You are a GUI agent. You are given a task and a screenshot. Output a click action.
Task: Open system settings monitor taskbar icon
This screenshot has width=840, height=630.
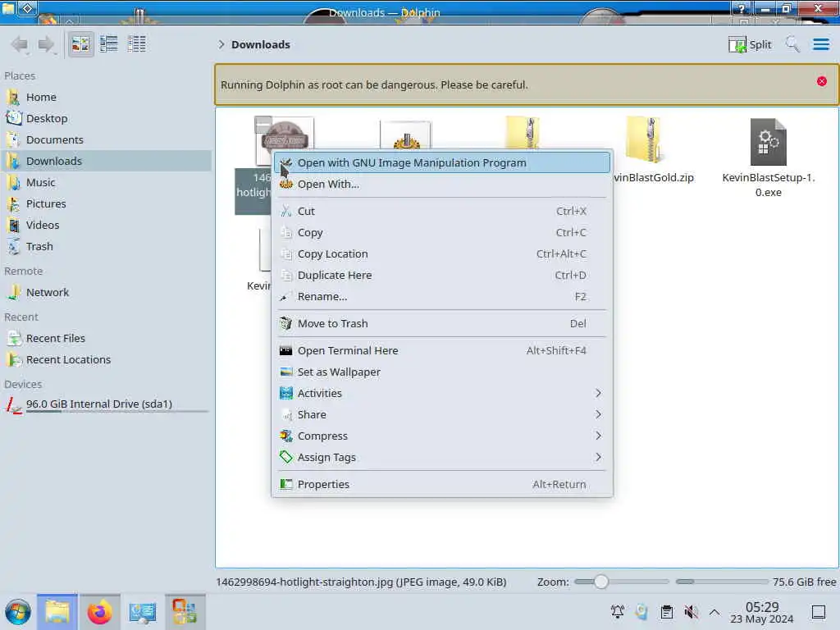tap(143, 612)
